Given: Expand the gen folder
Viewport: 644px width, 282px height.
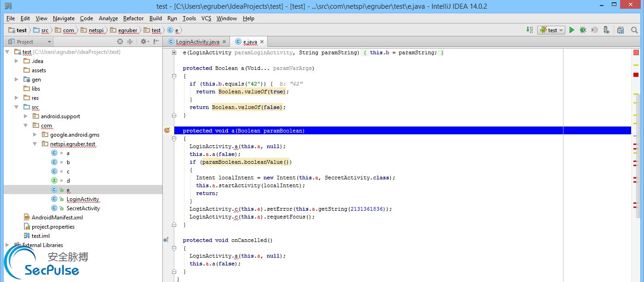Looking at the screenshot, I should coord(17,80).
